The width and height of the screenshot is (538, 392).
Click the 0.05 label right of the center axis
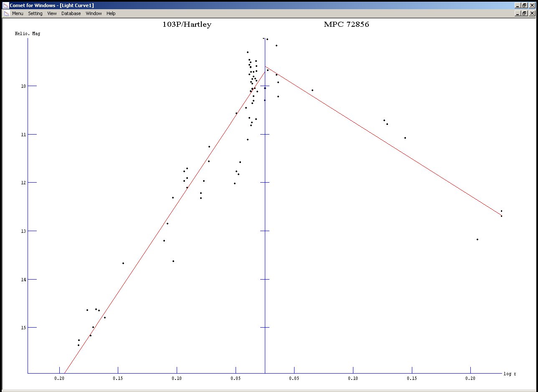pyautogui.click(x=294, y=378)
